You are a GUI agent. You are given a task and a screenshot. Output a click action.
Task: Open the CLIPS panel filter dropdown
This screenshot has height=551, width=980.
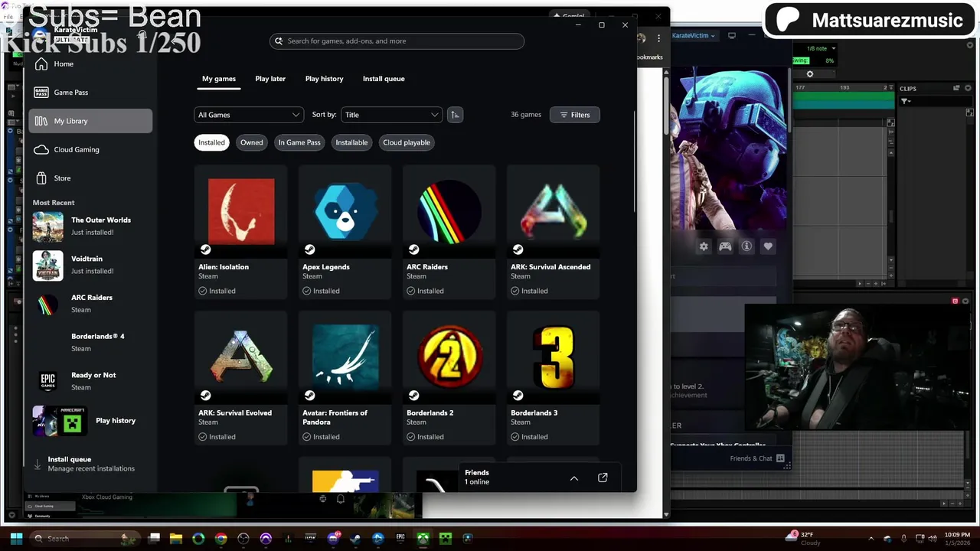[905, 101]
